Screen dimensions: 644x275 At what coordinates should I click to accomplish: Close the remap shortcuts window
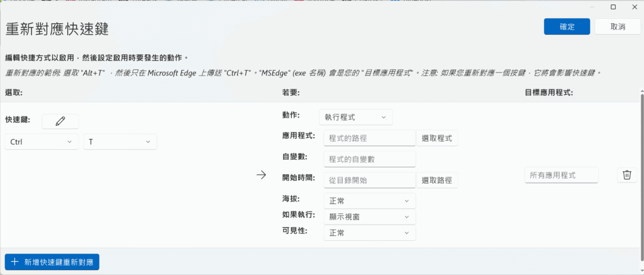pos(634,6)
